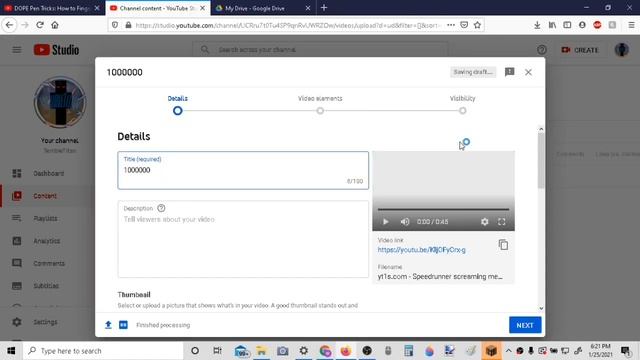
Task: Open send feedback icon in dialog
Action: point(509,72)
